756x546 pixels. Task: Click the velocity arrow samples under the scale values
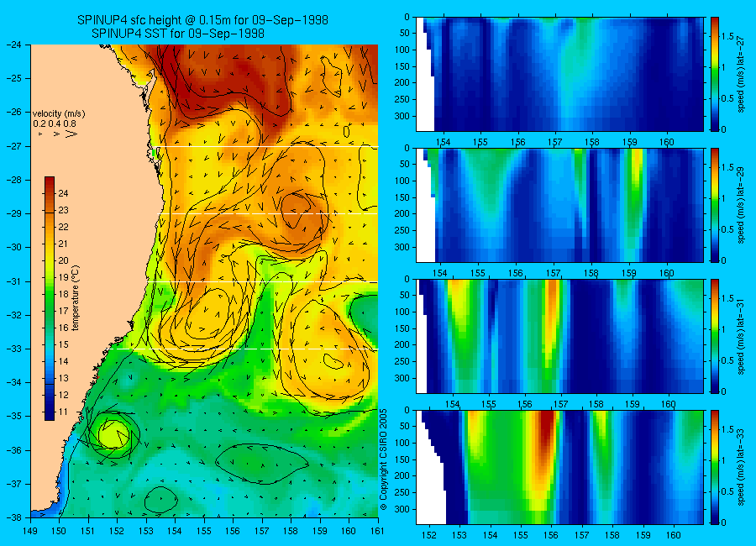(58, 134)
